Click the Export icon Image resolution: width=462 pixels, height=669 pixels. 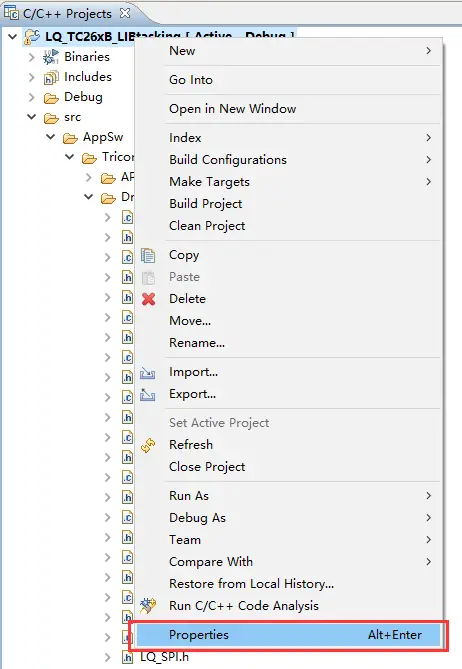point(148,394)
